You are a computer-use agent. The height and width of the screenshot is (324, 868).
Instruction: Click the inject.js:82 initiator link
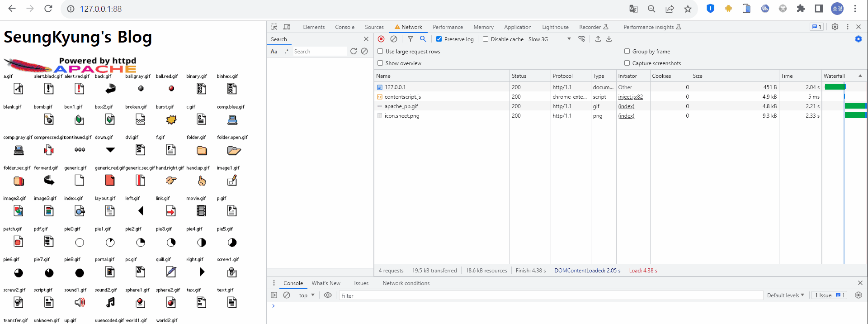point(630,96)
